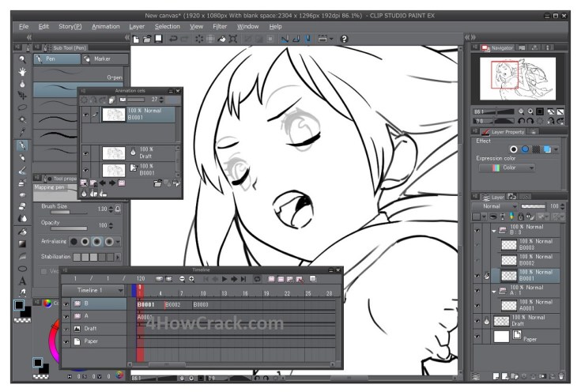Click the Lasso selection tool

23,107
